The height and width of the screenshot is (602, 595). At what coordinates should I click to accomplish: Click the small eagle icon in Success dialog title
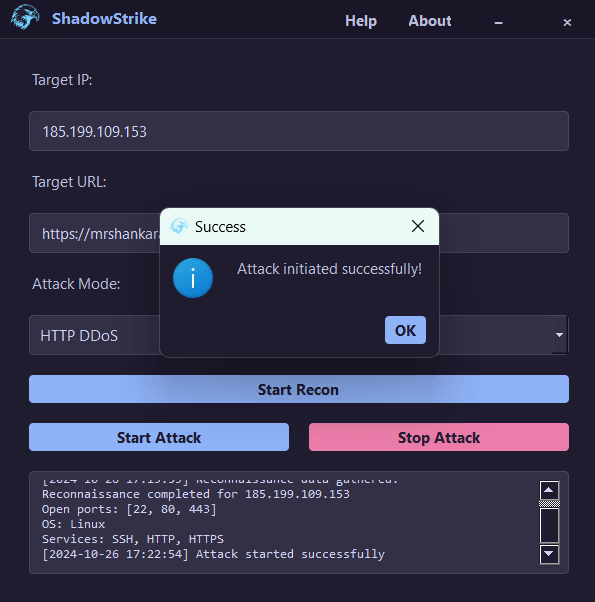click(x=178, y=226)
